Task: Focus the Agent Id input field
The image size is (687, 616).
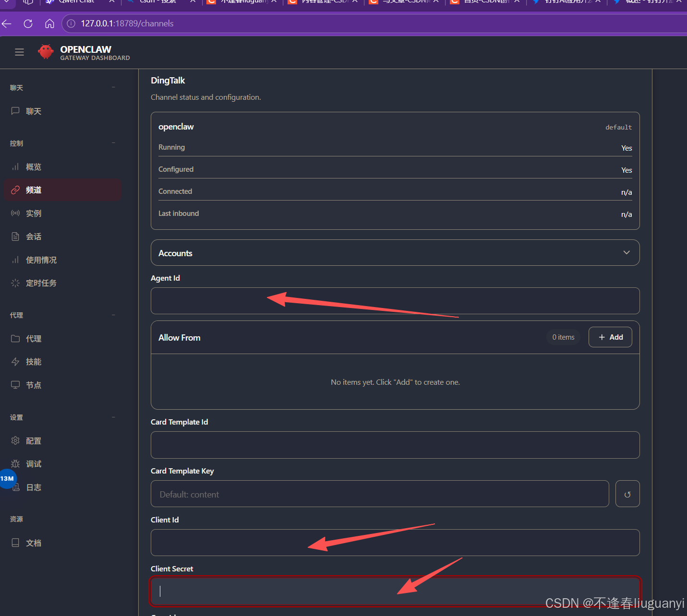Action: pos(395,301)
